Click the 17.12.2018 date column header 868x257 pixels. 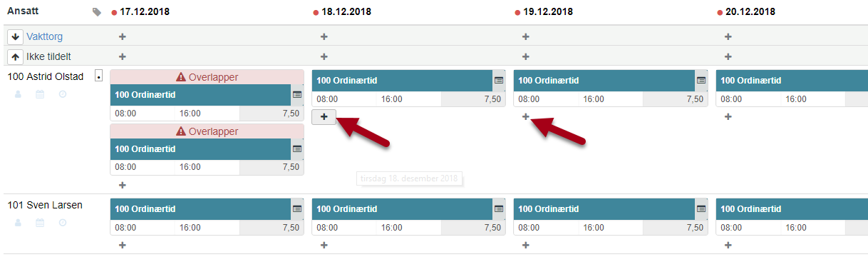145,12
